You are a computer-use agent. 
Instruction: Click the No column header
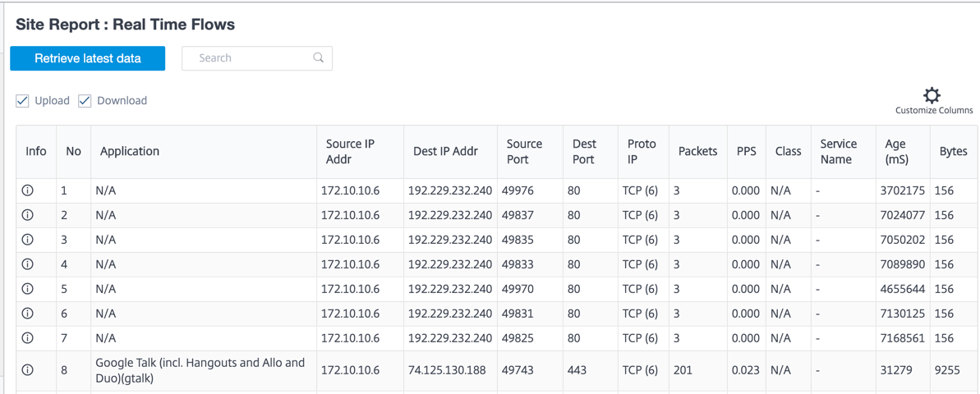[73, 152]
